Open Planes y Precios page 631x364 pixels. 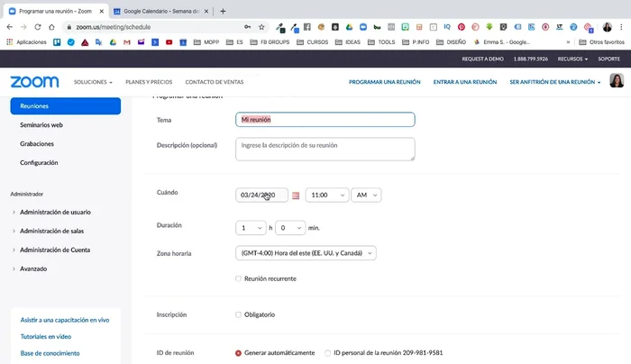pos(149,82)
